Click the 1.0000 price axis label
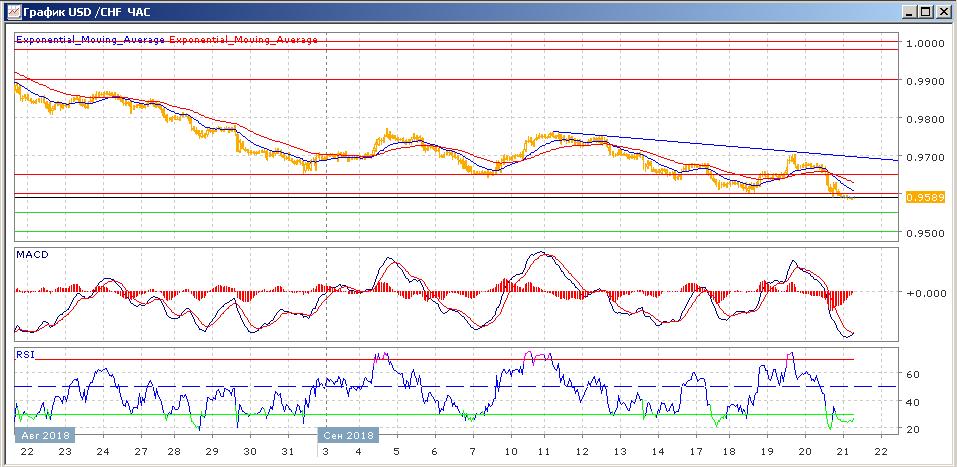This screenshot has height=467, width=957. tap(924, 44)
